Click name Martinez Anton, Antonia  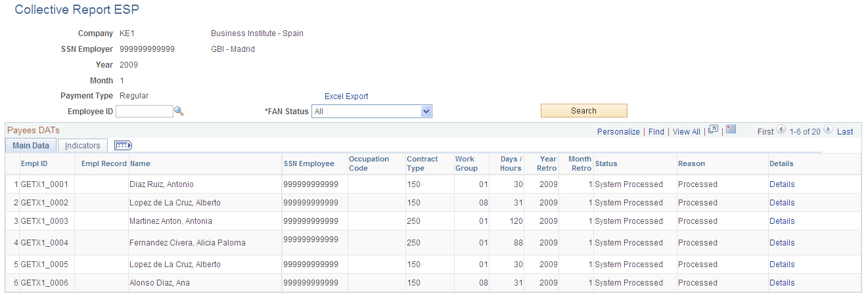pyautogui.click(x=171, y=221)
